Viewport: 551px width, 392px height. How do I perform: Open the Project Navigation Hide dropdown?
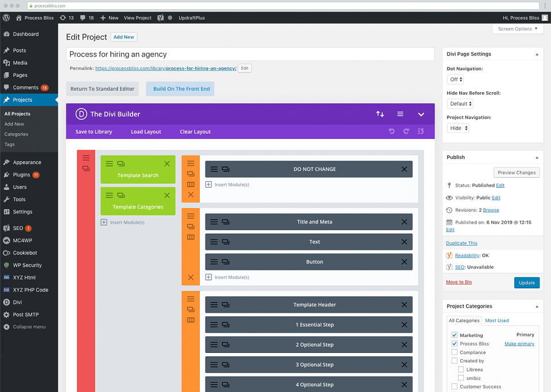pyautogui.click(x=458, y=128)
